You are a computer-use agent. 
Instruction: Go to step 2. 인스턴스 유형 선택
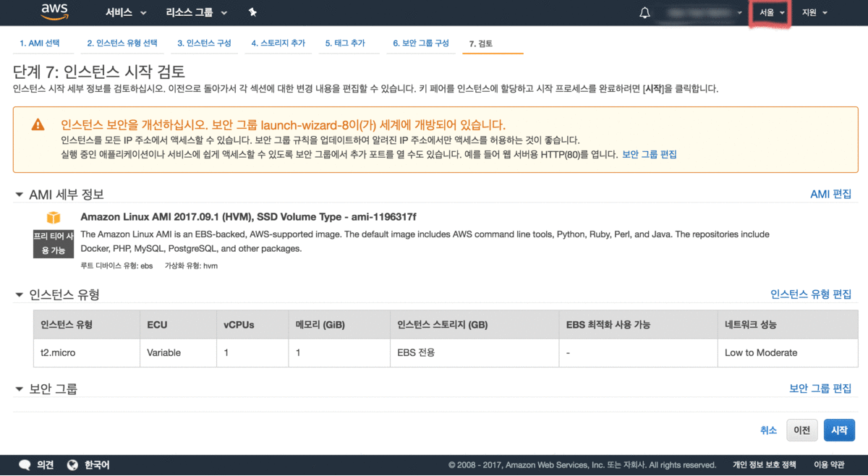coord(122,43)
